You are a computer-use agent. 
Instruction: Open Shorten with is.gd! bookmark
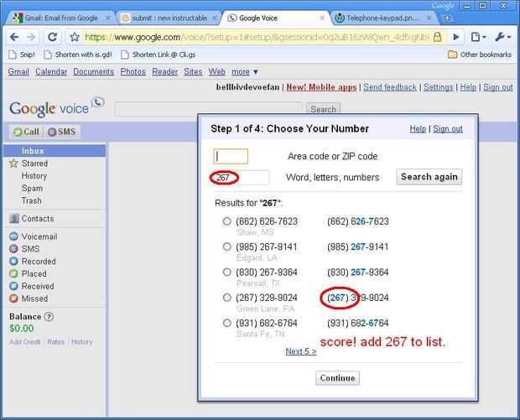(x=78, y=54)
